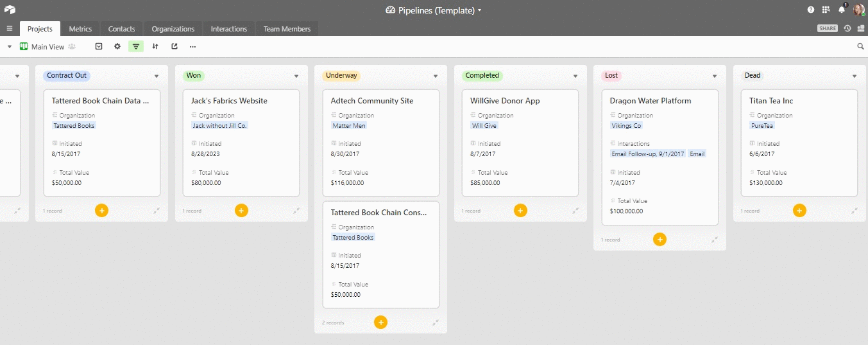Screen dimensions: 868x345
Task: Open the notifications bell
Action: [x=842, y=10]
